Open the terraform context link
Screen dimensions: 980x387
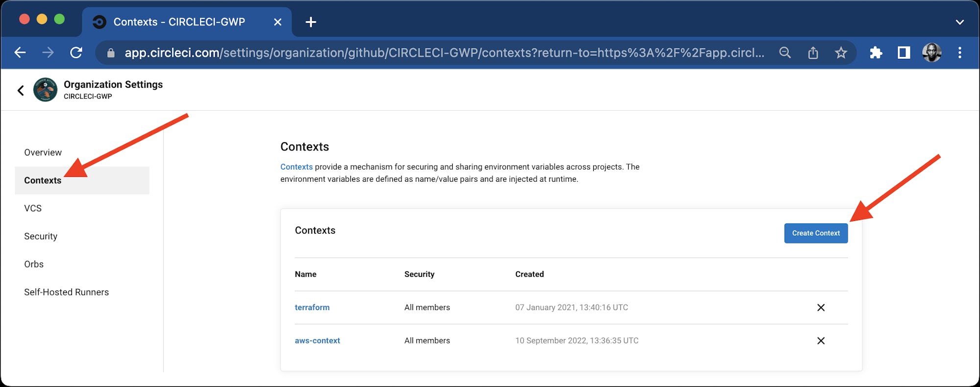point(312,308)
